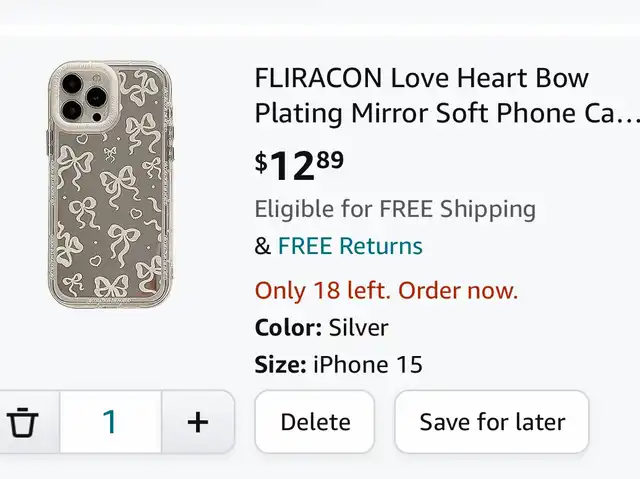The height and width of the screenshot is (479, 640).
Task: Click the trash can icon in quantity stepper
Action: (22, 422)
